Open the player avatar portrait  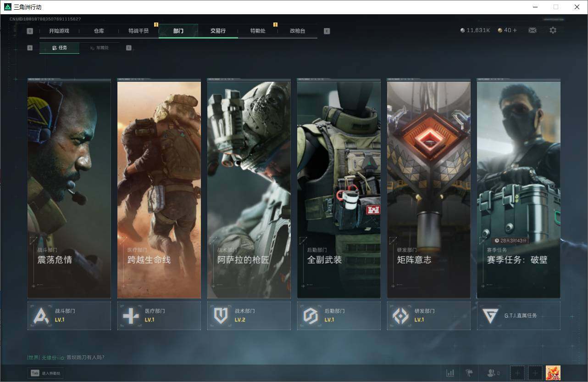[x=553, y=373]
